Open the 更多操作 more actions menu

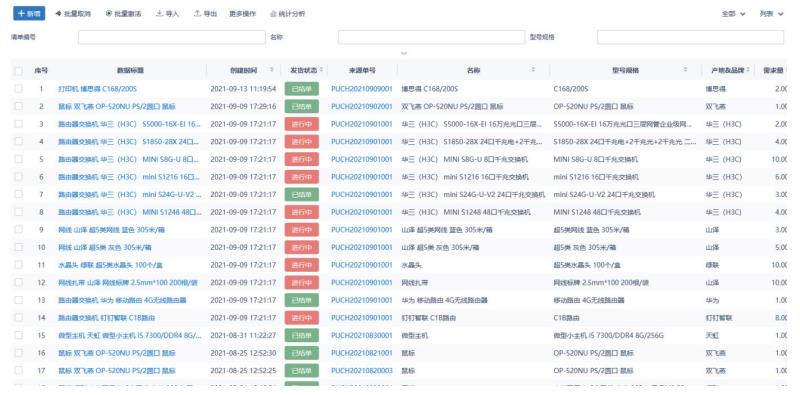pyautogui.click(x=242, y=14)
